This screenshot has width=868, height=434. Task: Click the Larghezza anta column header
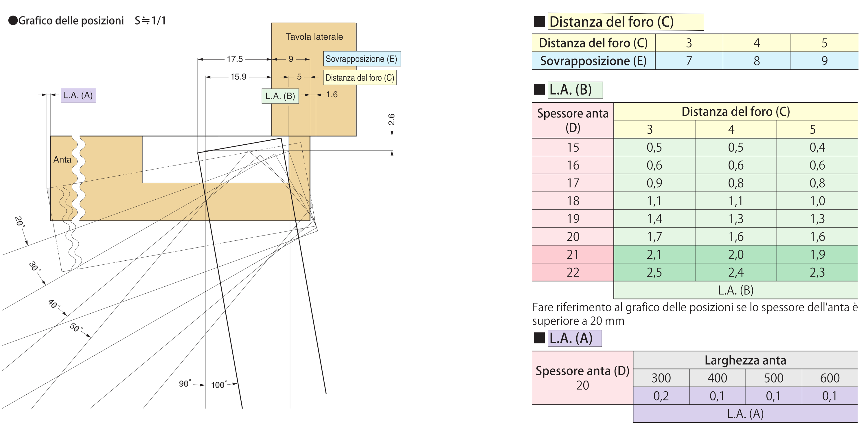[x=745, y=360]
